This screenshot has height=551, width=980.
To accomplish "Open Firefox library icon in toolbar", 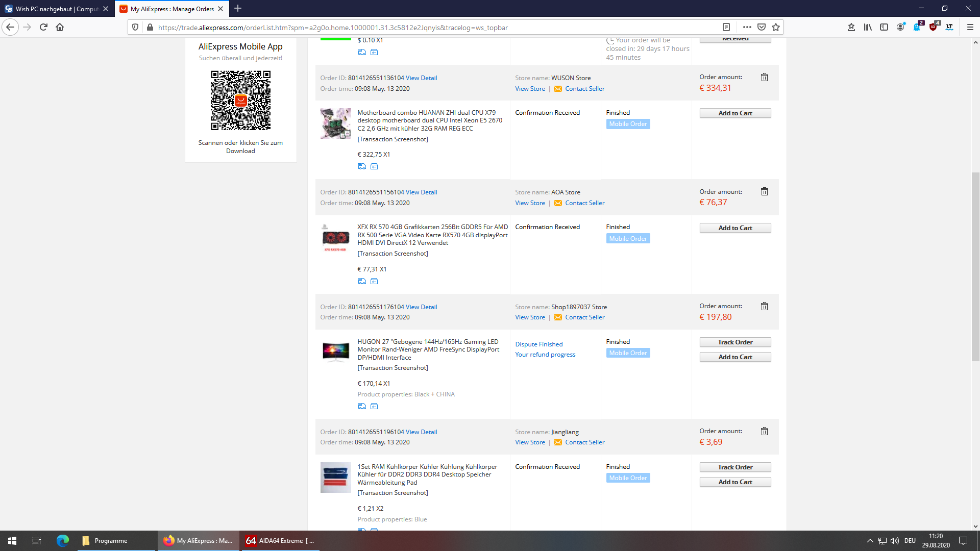I will (x=868, y=27).
